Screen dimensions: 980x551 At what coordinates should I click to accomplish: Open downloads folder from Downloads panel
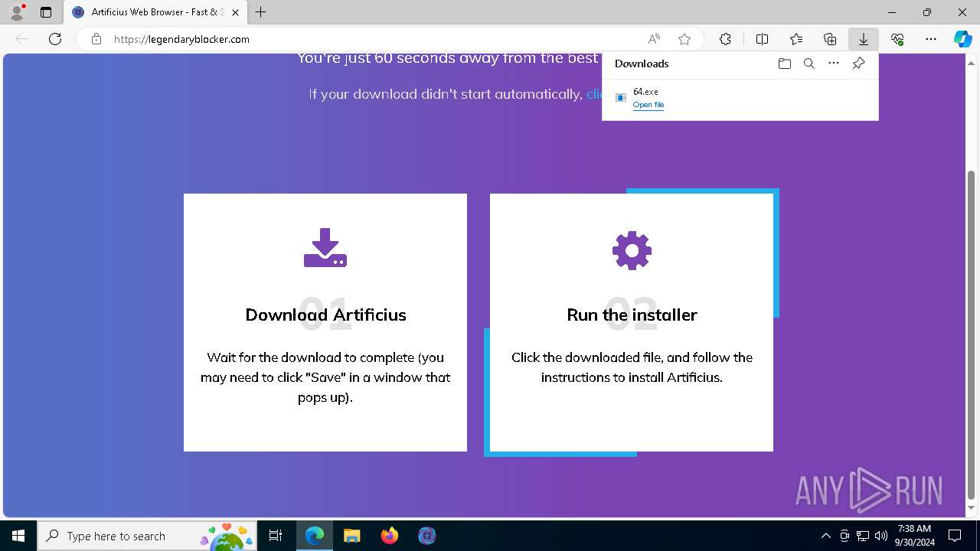(784, 64)
